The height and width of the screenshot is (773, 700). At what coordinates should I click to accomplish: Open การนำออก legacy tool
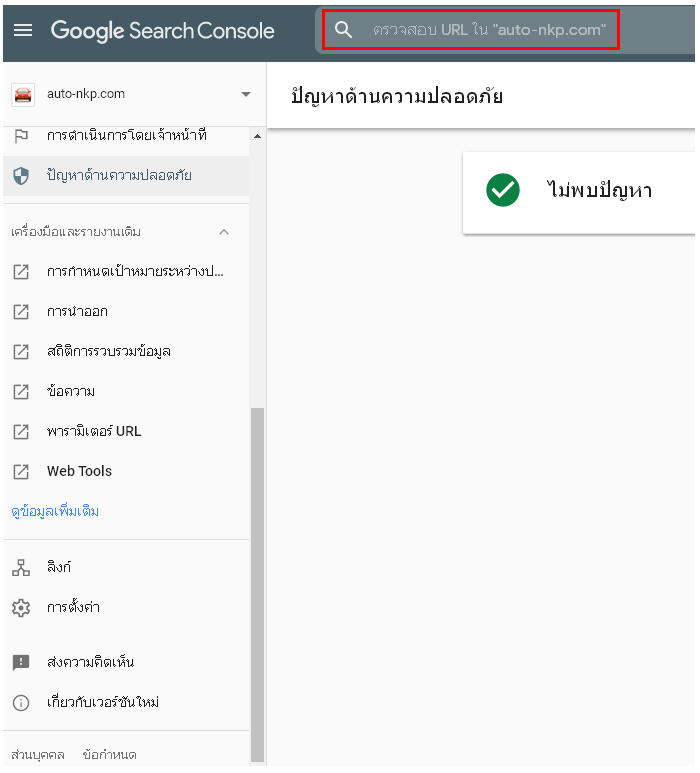[77, 312]
